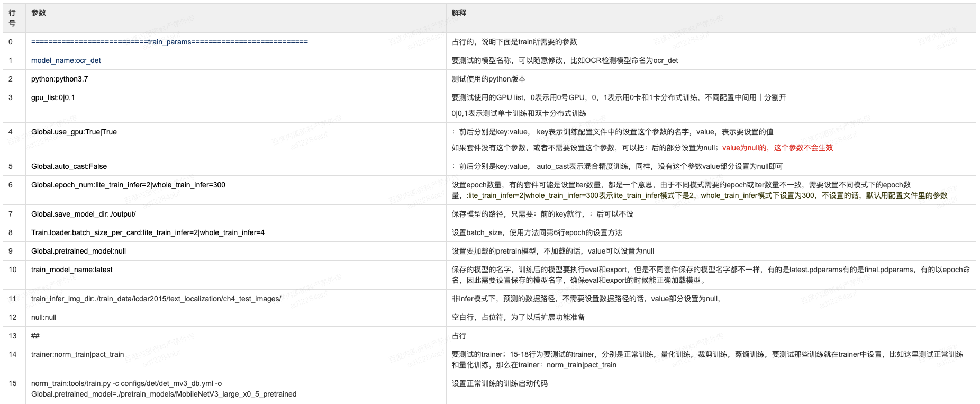Click the red text value为null的,这个参数不会生效
This screenshot has height=404, width=980.
tap(777, 148)
